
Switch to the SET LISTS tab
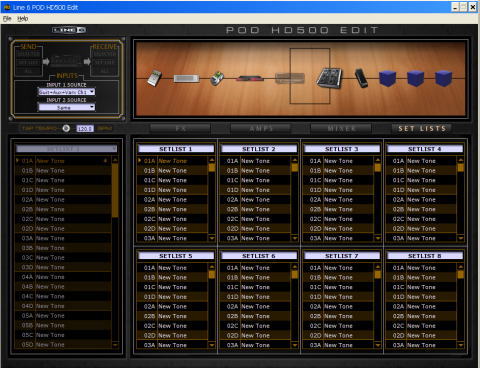(x=422, y=128)
